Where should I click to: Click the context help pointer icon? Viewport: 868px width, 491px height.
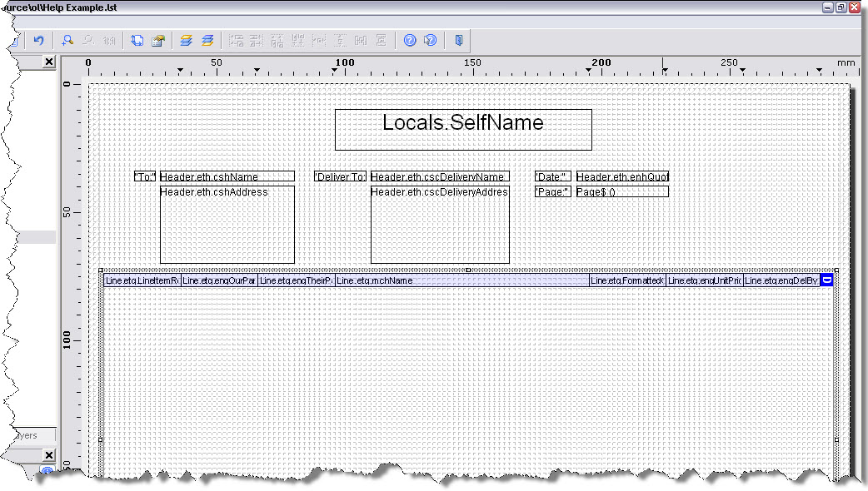pyautogui.click(x=430, y=41)
